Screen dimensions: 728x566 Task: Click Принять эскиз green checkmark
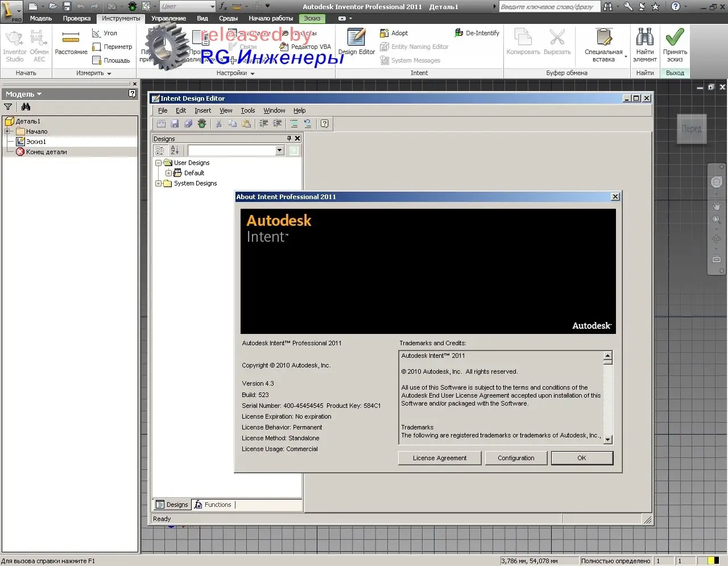675,44
